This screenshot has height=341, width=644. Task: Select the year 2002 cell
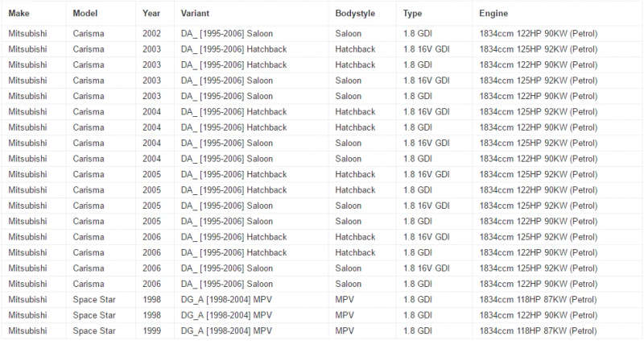tap(151, 33)
